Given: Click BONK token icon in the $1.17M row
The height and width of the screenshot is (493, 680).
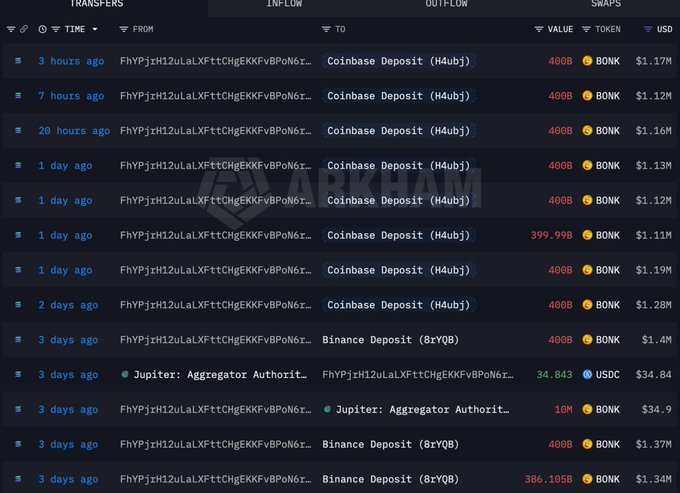Looking at the screenshot, I should (587, 61).
